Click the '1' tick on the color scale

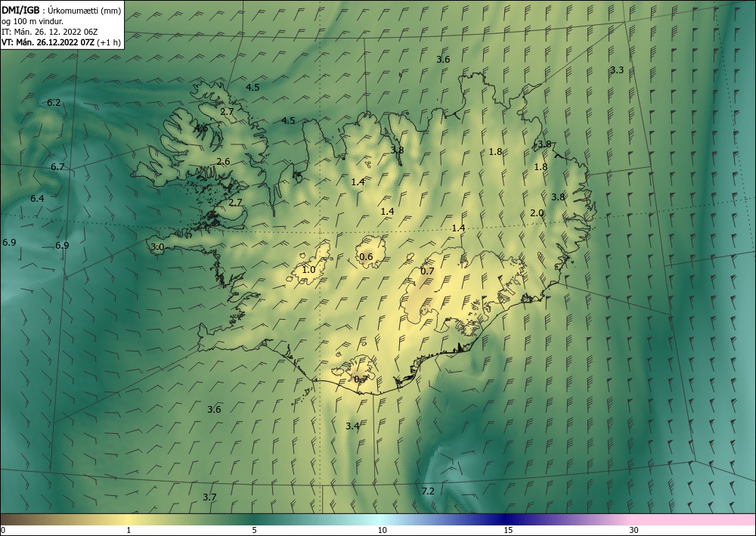click(x=129, y=530)
